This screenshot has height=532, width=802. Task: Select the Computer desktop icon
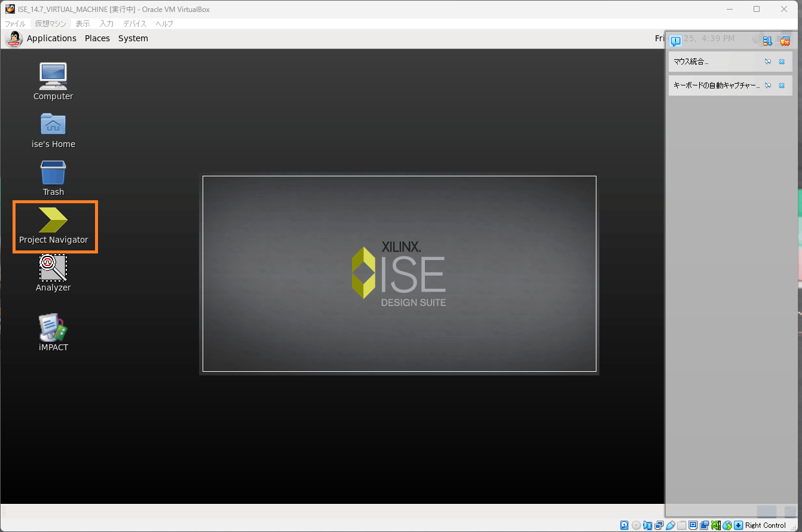[53, 82]
